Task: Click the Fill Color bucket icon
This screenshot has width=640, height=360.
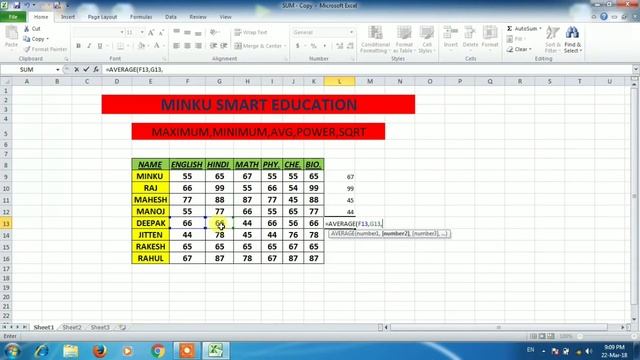Action: [141, 46]
